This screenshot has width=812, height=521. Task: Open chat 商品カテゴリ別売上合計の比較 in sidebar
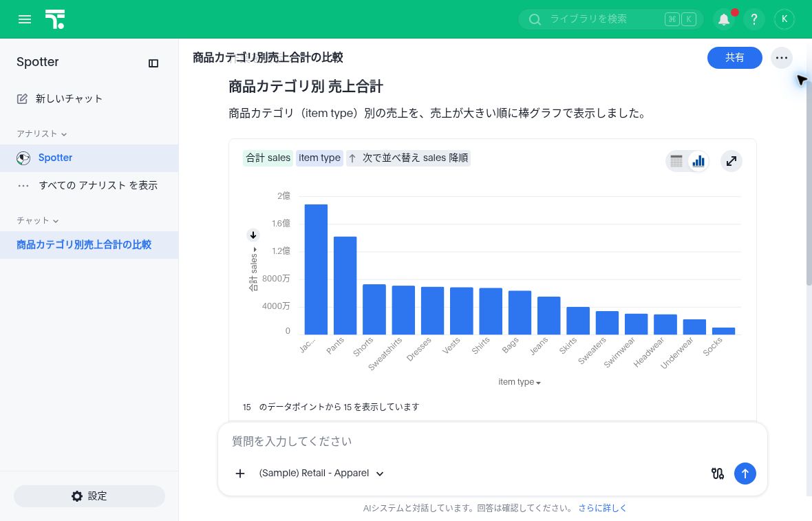[89, 245]
